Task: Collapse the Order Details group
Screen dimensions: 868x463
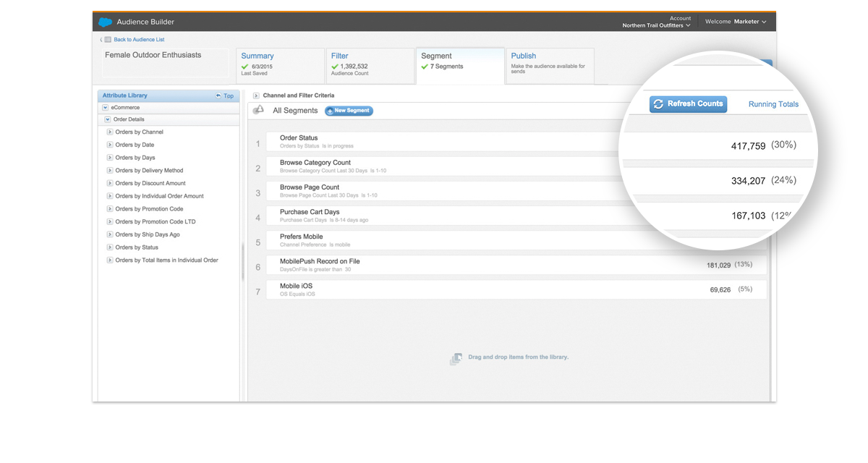Action: coord(108,119)
